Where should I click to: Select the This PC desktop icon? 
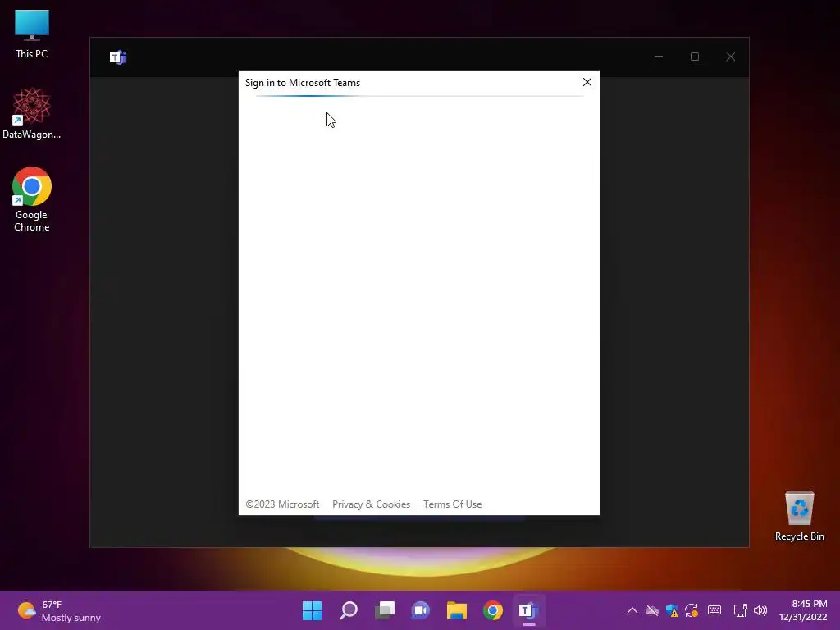(32, 34)
